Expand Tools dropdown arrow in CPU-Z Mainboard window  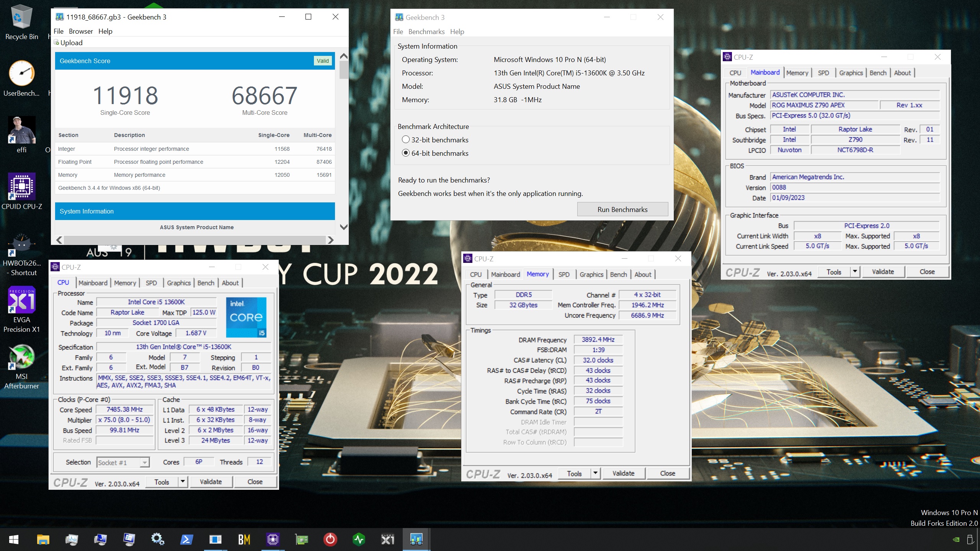[855, 272]
